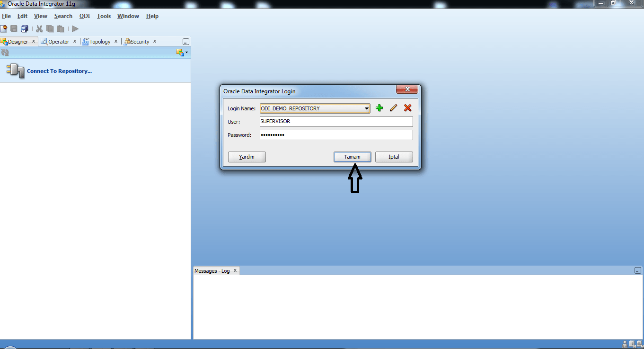This screenshot has height=349, width=644.
Task: Click the green plus to add a login
Action: [x=379, y=108]
